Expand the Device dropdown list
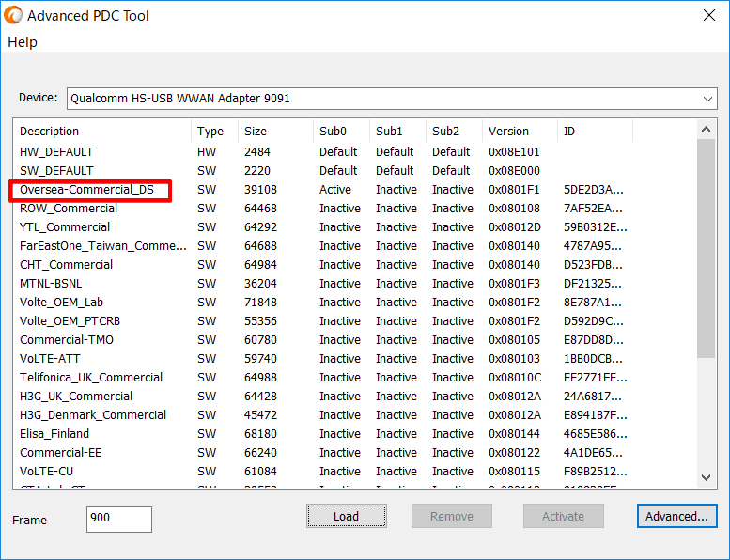This screenshot has height=560, width=730. [x=707, y=99]
